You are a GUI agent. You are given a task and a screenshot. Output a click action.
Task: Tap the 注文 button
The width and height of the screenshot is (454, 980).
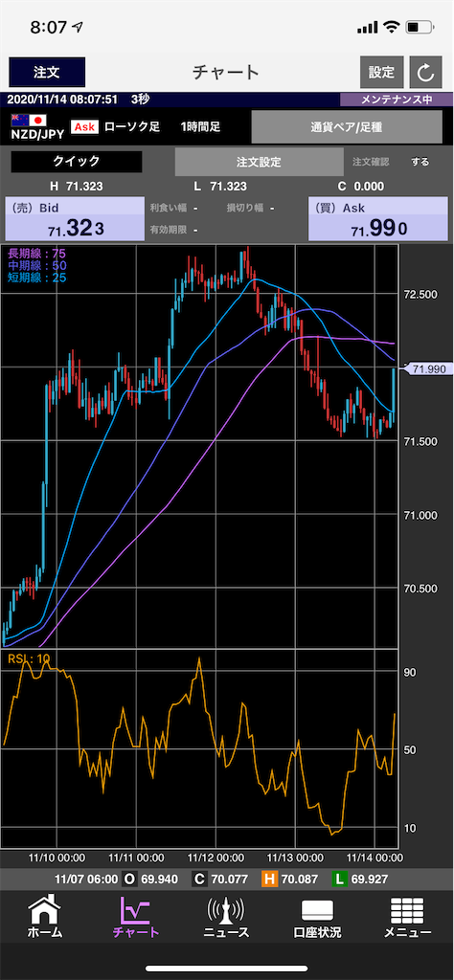[x=47, y=72]
